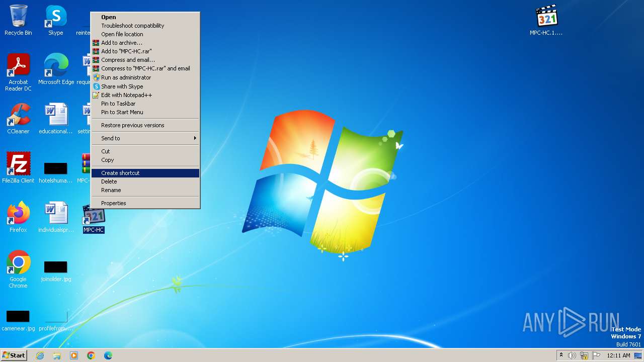Choose Restore previous versions
This screenshot has width=644, height=362.
pos(145,125)
